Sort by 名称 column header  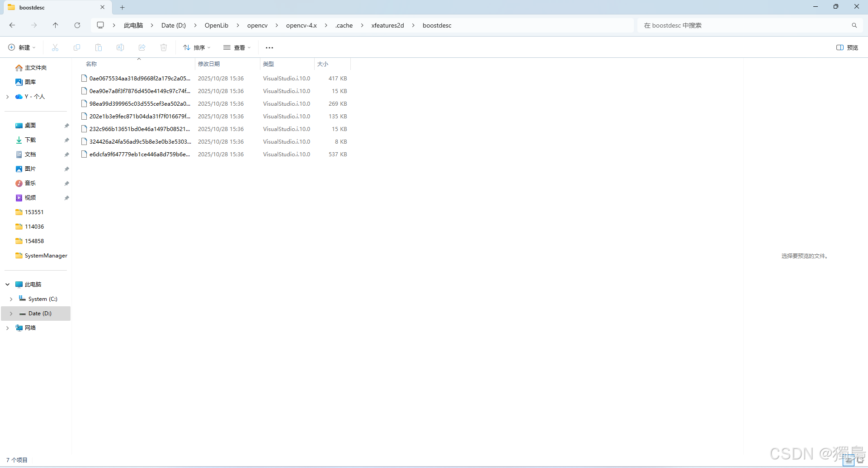[91, 64]
